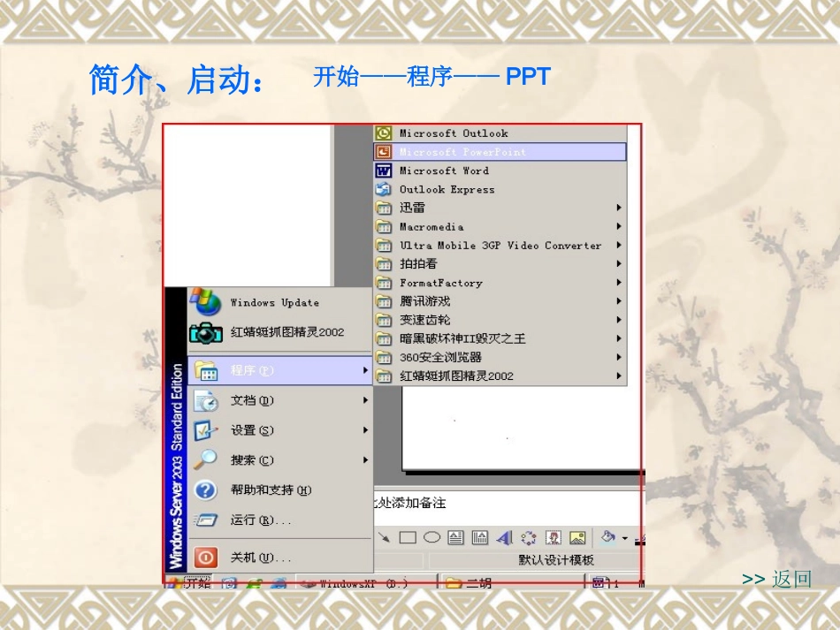Insert WordArt from the drawing toolbar
Image resolution: width=840 pixels, height=630 pixels.
tap(504, 537)
